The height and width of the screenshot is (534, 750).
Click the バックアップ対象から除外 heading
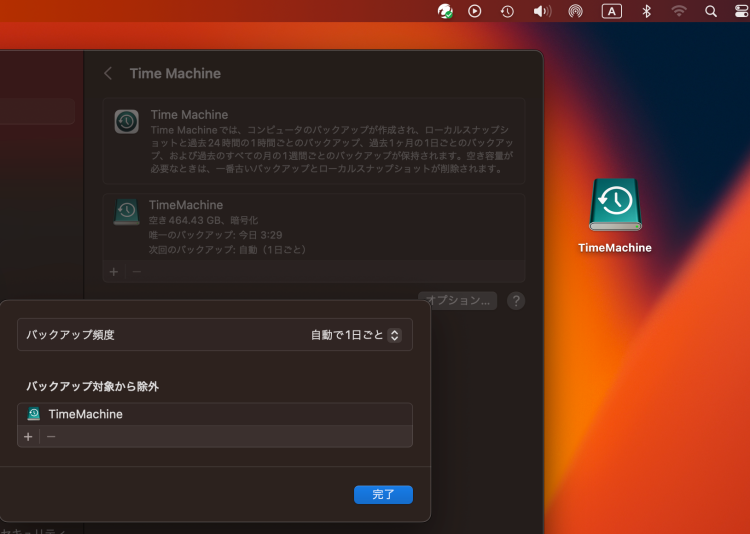click(92, 387)
